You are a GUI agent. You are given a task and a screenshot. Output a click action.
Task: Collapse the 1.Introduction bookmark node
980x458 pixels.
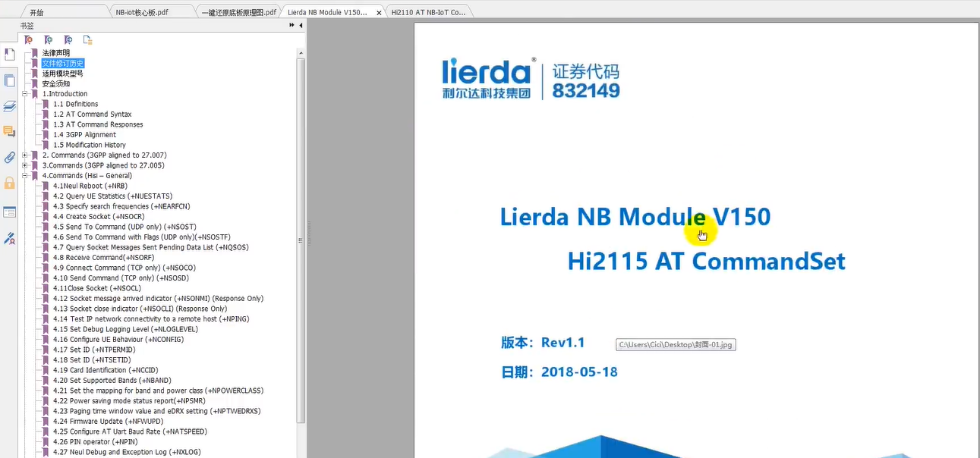(x=25, y=94)
